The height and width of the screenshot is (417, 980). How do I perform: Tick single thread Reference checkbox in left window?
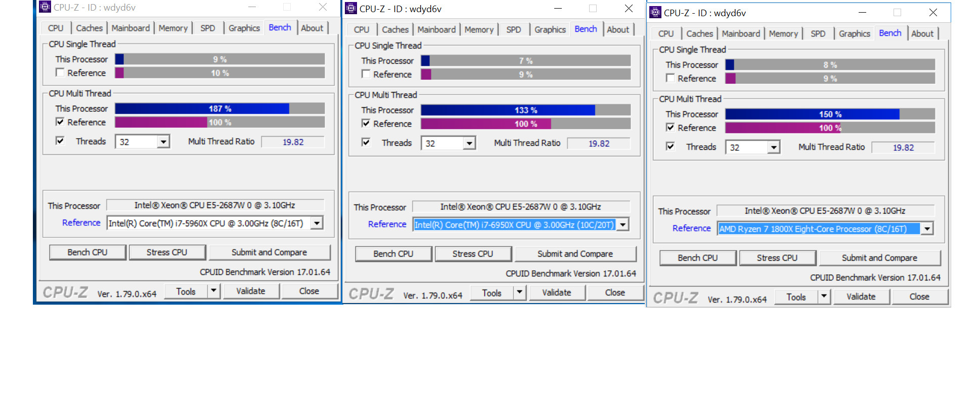coord(60,72)
